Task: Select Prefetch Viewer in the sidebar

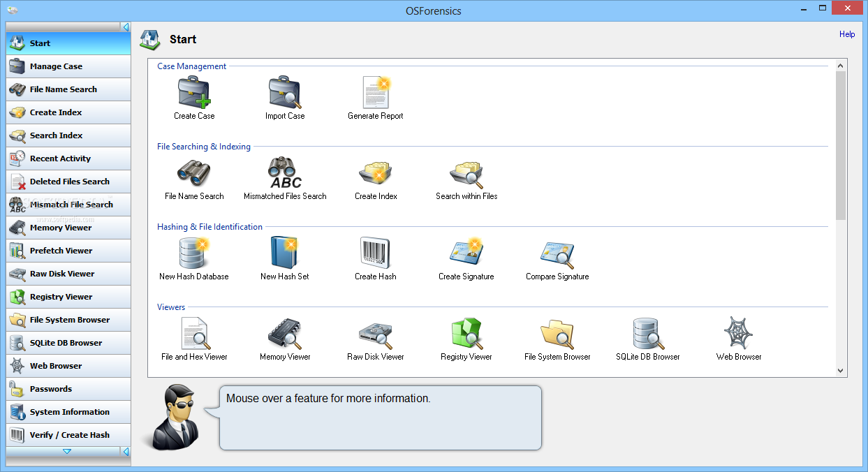Action: [x=68, y=251]
